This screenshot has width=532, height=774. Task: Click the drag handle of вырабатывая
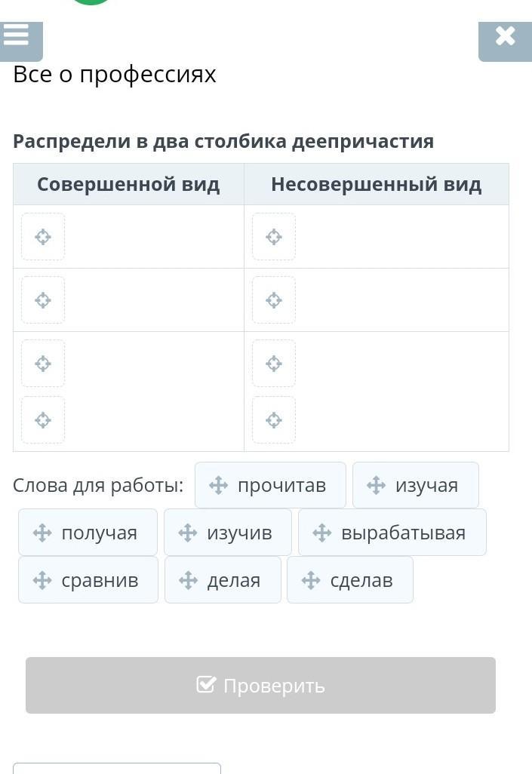tap(322, 533)
